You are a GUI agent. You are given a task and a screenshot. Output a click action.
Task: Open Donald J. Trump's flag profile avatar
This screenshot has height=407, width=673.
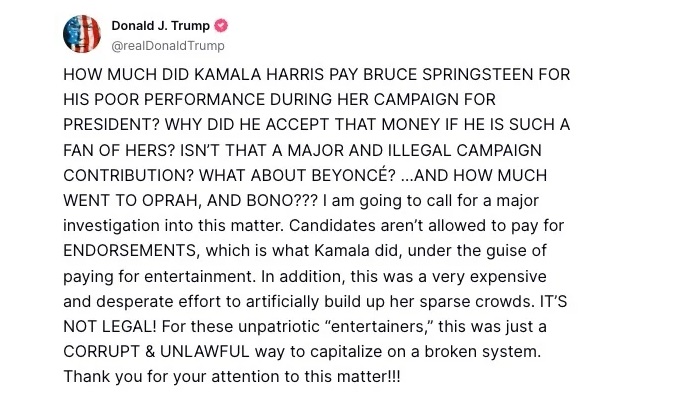82,34
